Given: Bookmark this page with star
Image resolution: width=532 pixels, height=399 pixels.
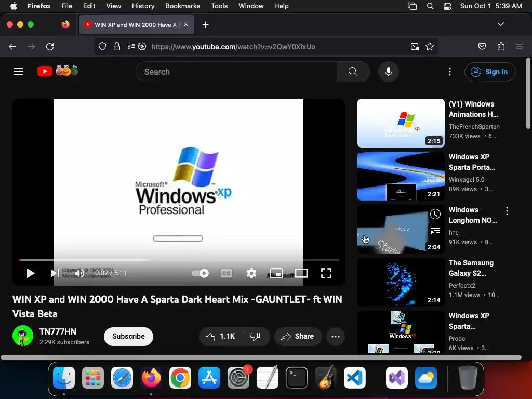Looking at the screenshot, I should tap(430, 46).
